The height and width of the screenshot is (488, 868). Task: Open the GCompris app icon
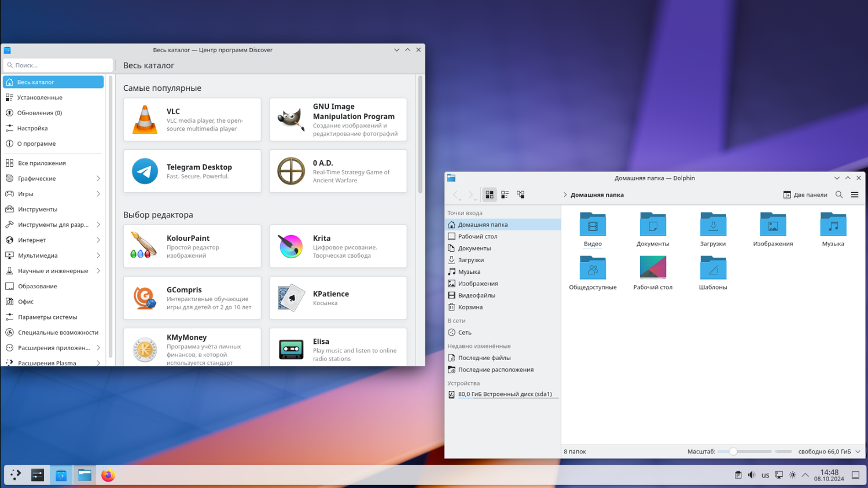145,298
